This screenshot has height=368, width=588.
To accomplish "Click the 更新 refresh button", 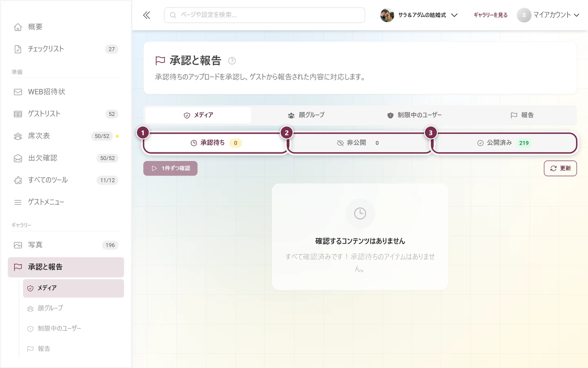I will tap(560, 168).
